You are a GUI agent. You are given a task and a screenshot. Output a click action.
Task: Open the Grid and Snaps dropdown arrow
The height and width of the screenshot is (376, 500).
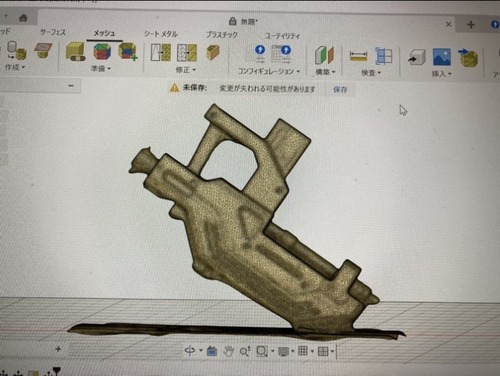(312, 351)
